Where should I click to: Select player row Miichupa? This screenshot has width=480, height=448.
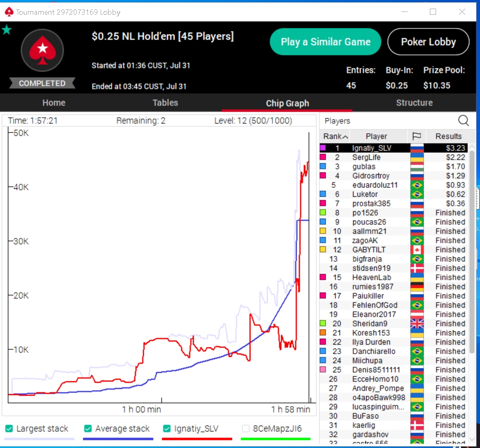point(393,360)
